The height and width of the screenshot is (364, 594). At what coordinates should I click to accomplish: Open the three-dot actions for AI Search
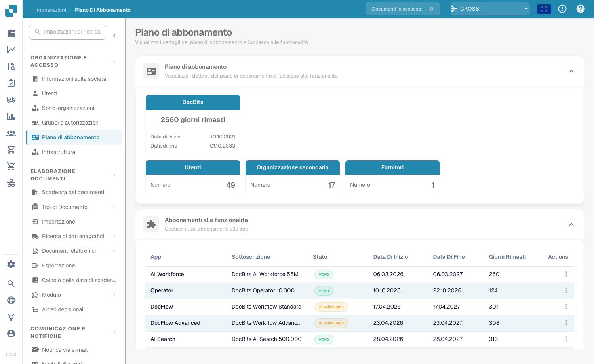[x=566, y=339]
